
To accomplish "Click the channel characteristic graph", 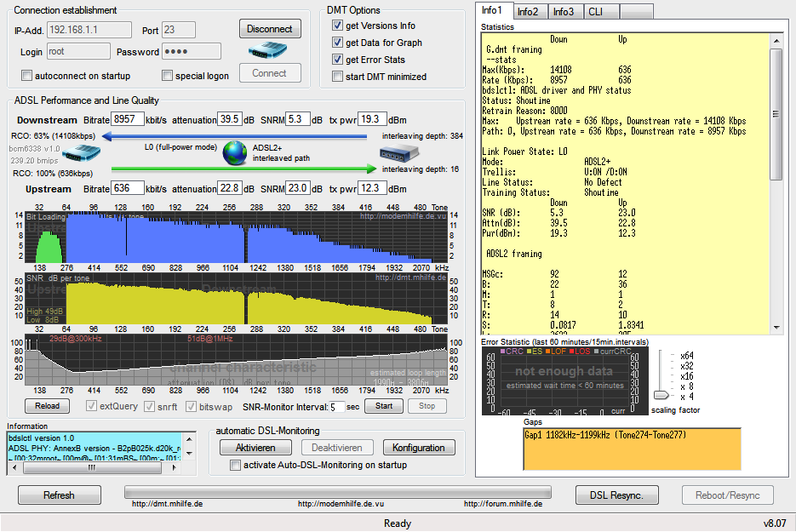I will [237, 360].
